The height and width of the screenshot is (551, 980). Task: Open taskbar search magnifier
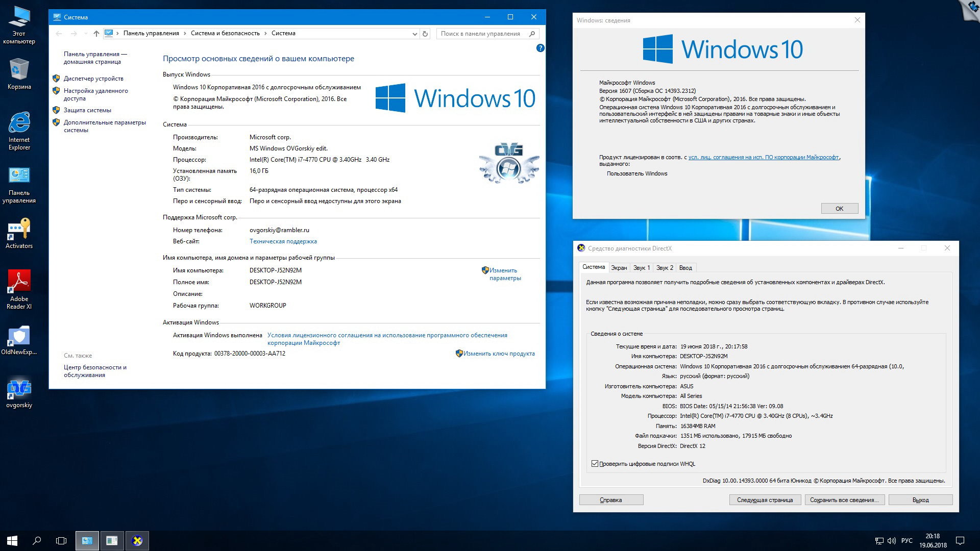[x=37, y=541]
